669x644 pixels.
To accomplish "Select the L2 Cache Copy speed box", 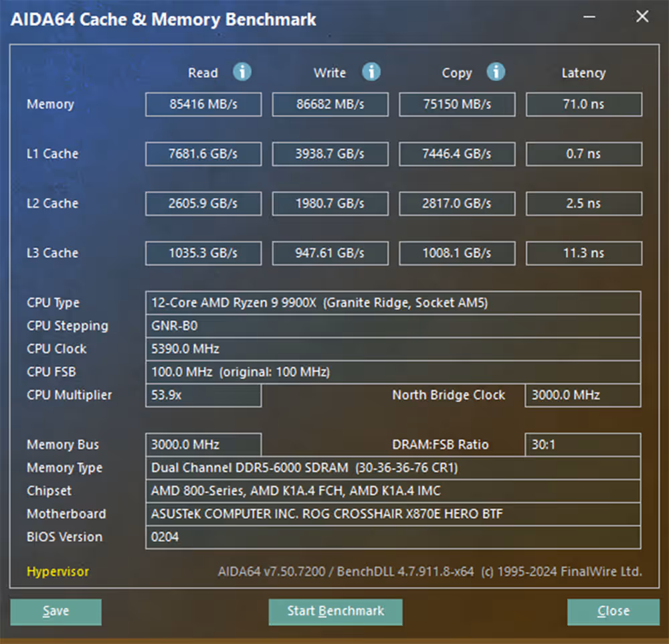I will tap(457, 204).
